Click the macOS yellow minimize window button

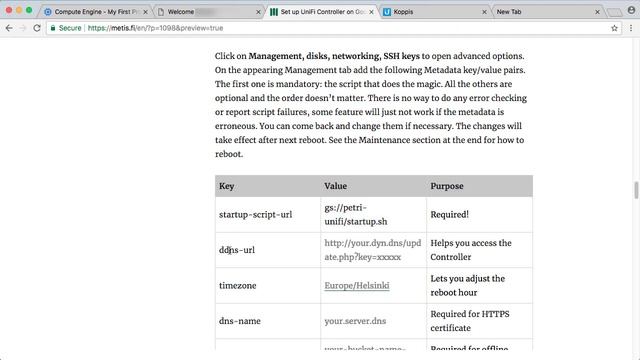click(19, 10)
